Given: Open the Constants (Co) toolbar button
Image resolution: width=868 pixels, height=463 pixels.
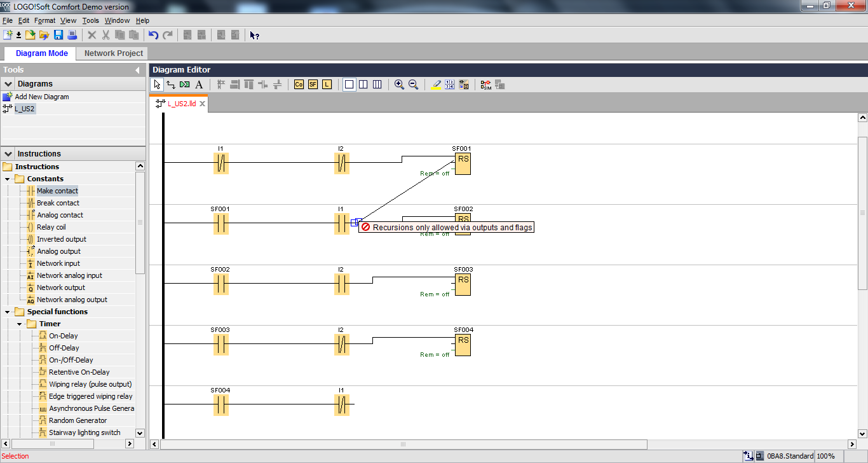Looking at the screenshot, I should pos(299,84).
